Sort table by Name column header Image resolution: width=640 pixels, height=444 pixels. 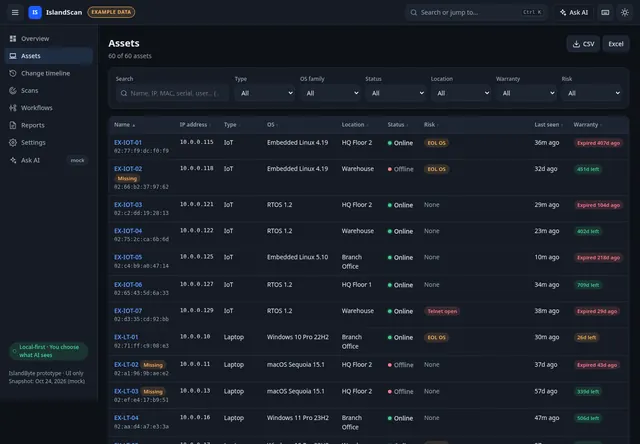click(x=124, y=124)
